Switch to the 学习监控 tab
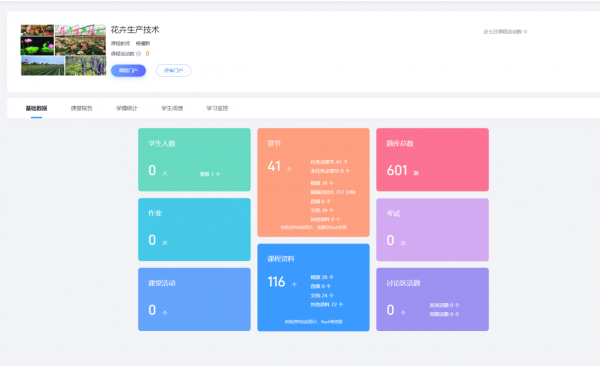Viewport: 600px width, 366px height. (217, 108)
